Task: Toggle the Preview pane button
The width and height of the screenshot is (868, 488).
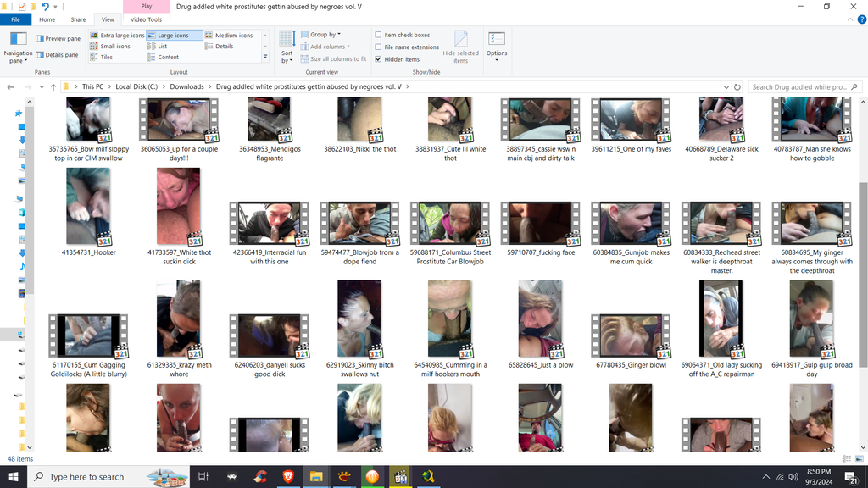Action: [x=58, y=38]
